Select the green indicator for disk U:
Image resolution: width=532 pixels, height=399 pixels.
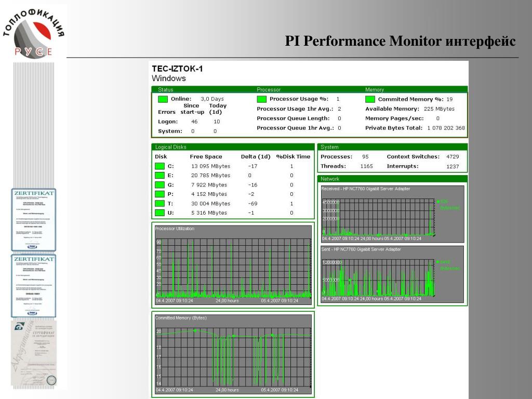pyautogui.click(x=159, y=212)
